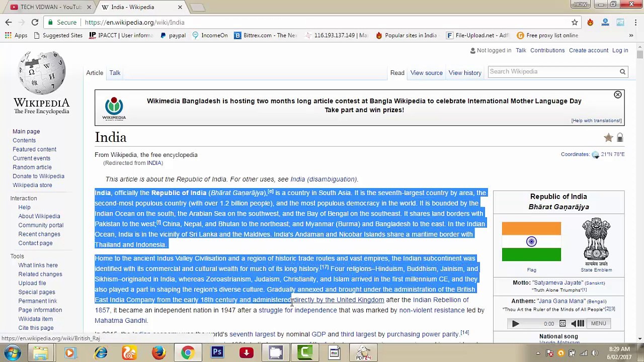Click the Wikipedia globe logo
Screen dimensions: 644x362
click(x=41, y=73)
